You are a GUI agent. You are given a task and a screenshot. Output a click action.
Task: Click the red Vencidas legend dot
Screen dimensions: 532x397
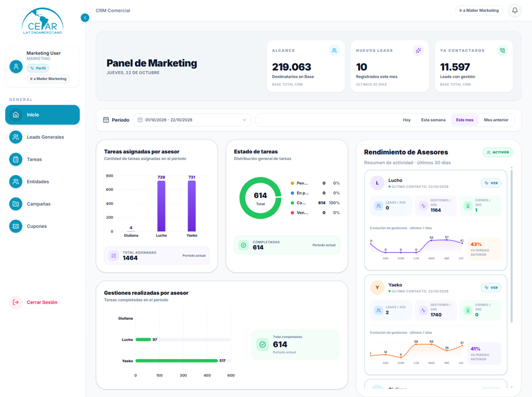pyautogui.click(x=292, y=213)
